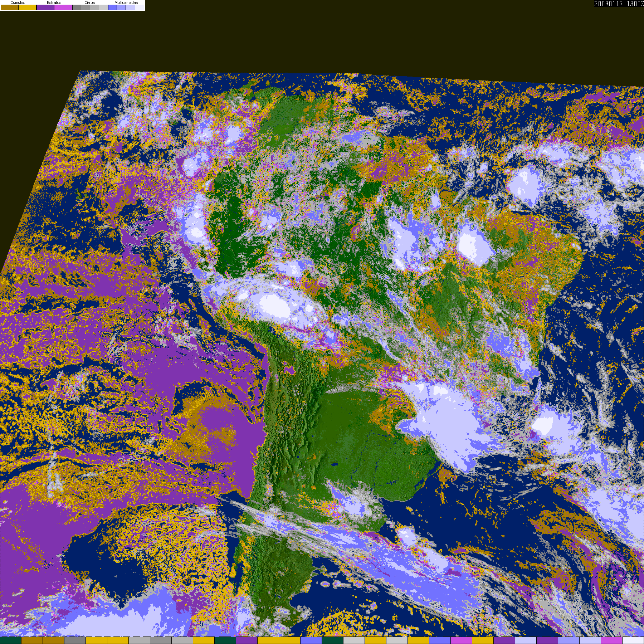Choose the near-white Multicamadas legend swatch

point(140,7)
